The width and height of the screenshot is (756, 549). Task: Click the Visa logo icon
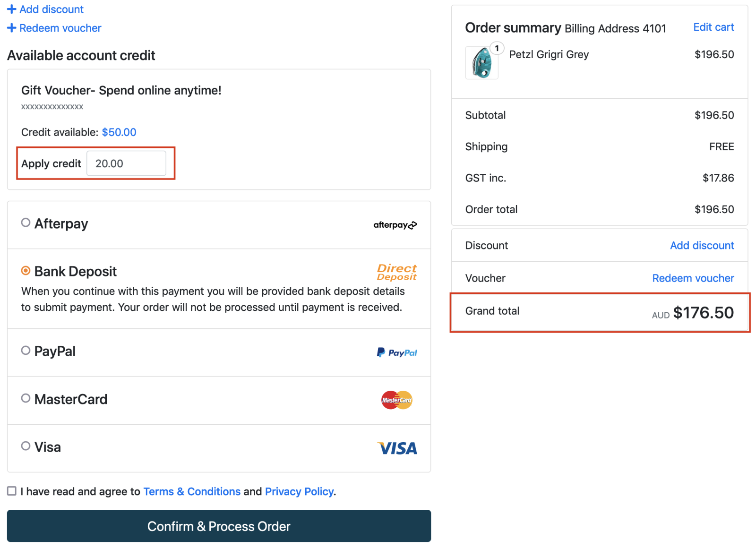(397, 448)
